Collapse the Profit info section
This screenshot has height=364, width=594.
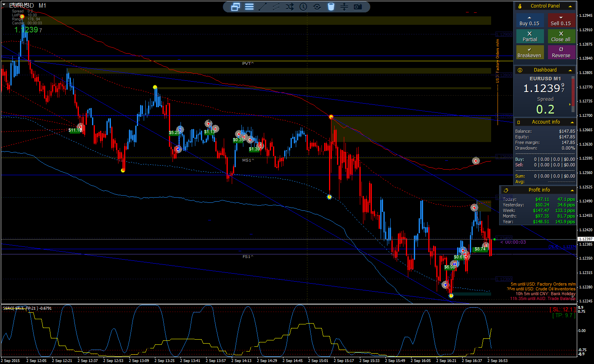click(572, 190)
